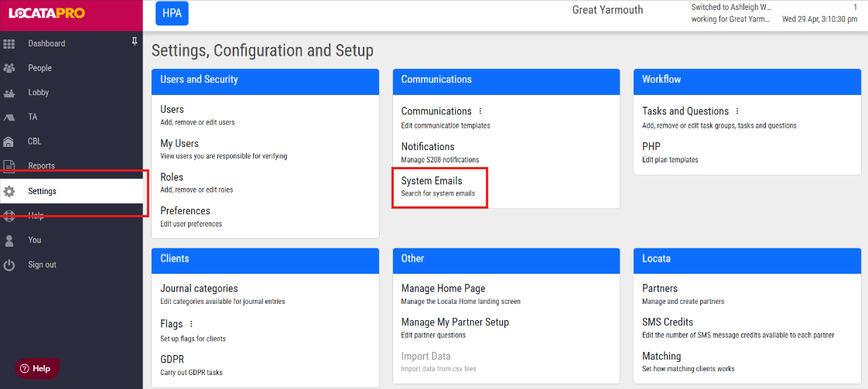The height and width of the screenshot is (389, 868).
Task: Click the Settings gear icon
Action: click(x=9, y=192)
